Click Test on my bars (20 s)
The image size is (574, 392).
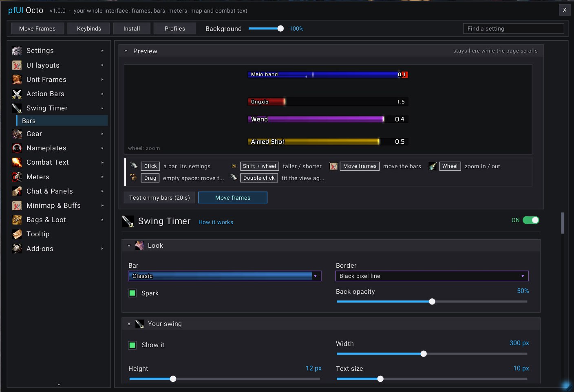pos(159,198)
